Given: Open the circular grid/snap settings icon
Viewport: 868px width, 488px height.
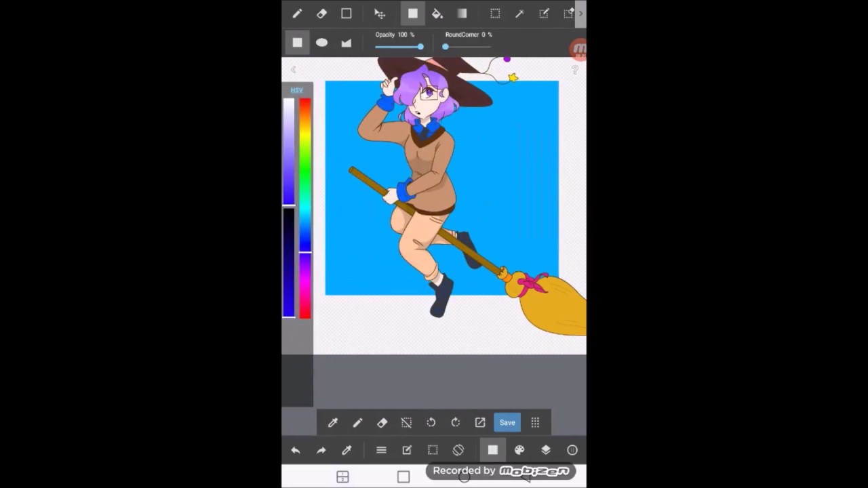Looking at the screenshot, I should click(572, 450).
